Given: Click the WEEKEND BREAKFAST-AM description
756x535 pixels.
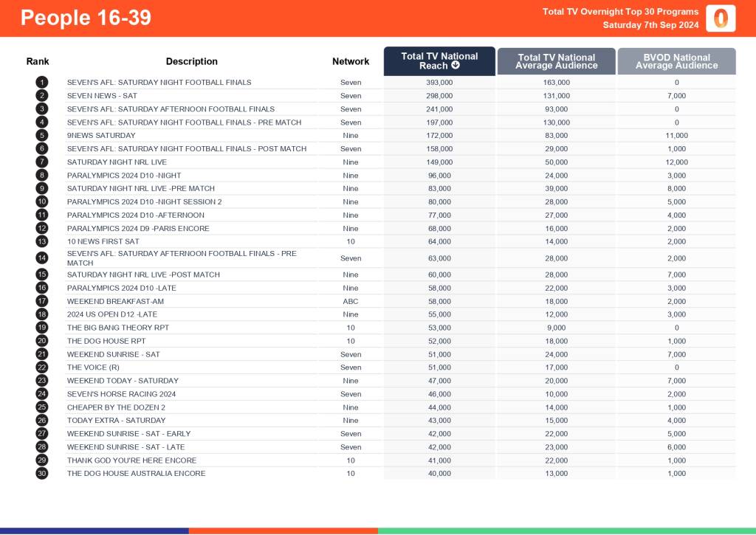Looking at the screenshot, I should [x=115, y=301].
